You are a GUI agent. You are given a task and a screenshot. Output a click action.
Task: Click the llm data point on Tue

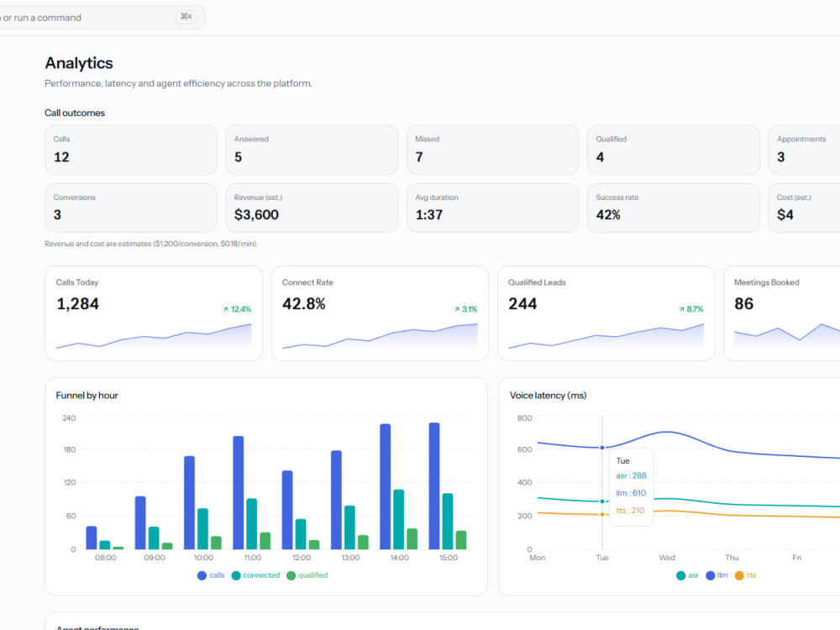click(602, 448)
